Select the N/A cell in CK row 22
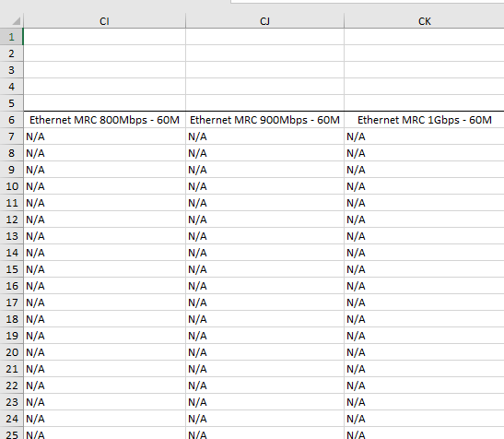Image resolution: width=504 pixels, height=439 pixels. coord(424,386)
